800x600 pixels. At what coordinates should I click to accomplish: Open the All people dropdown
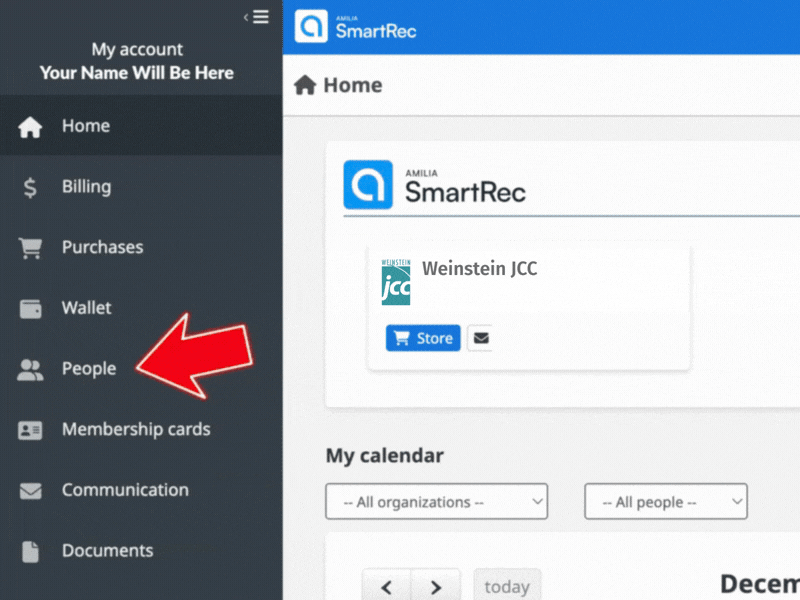pos(665,502)
